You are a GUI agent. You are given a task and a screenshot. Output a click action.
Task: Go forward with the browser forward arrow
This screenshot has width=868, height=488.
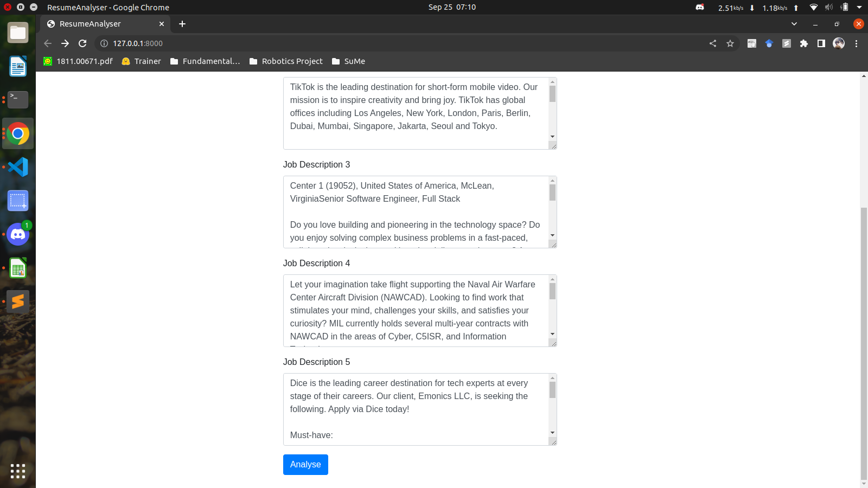tap(65, 43)
